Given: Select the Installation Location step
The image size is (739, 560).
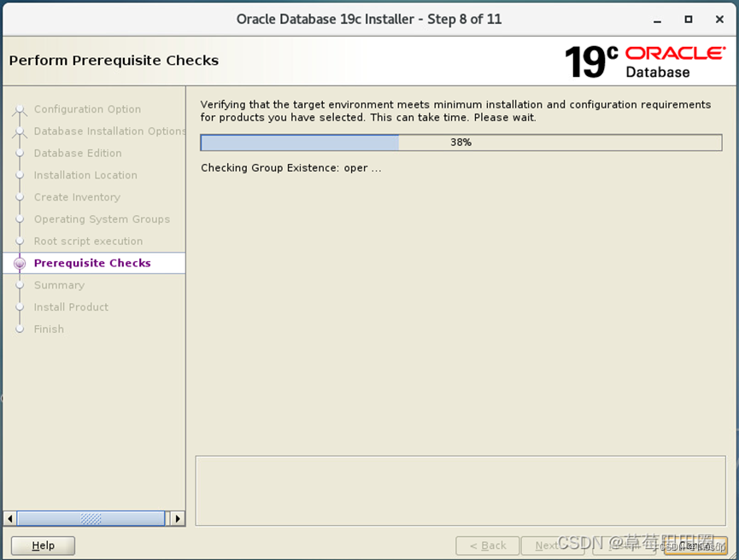Looking at the screenshot, I should click(85, 175).
